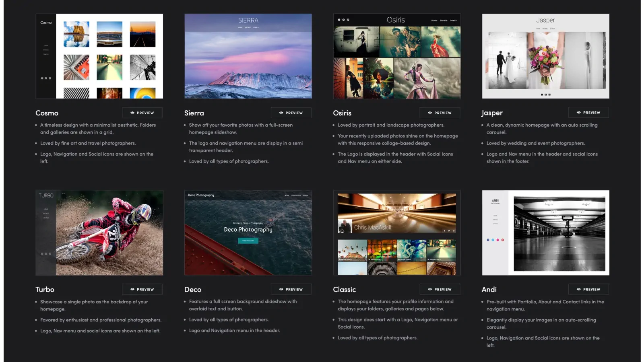Open preview of the Deco theme

[291, 289]
